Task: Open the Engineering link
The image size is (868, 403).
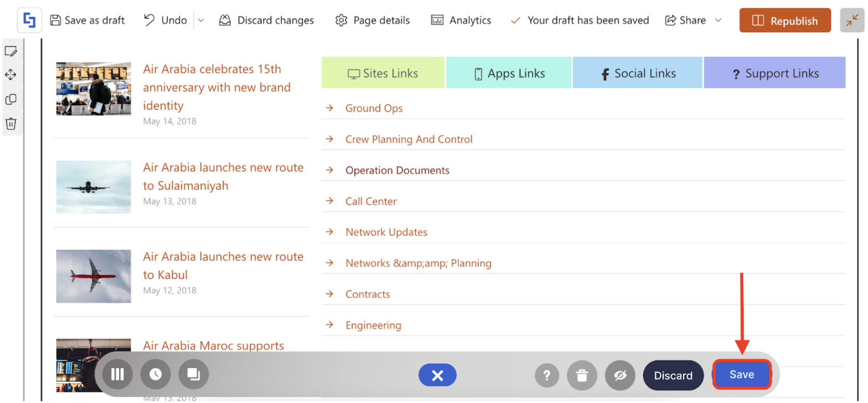Action: [374, 325]
